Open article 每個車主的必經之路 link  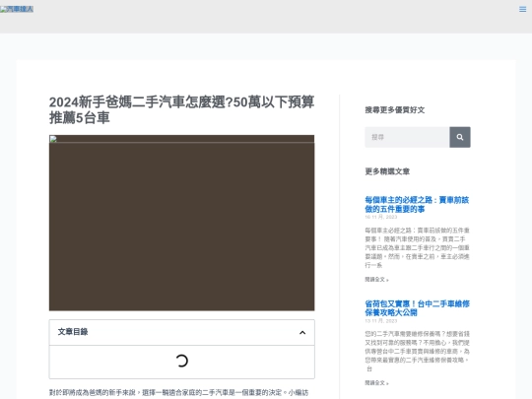(417, 205)
